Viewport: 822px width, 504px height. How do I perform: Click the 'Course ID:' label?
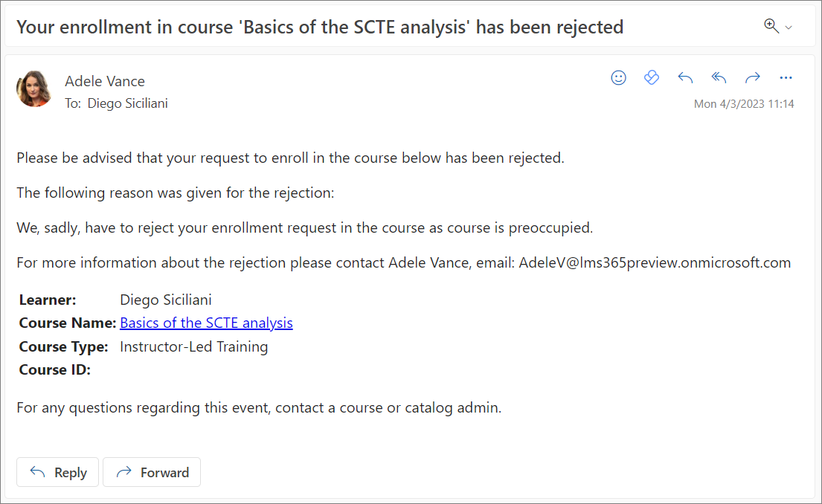click(x=55, y=369)
